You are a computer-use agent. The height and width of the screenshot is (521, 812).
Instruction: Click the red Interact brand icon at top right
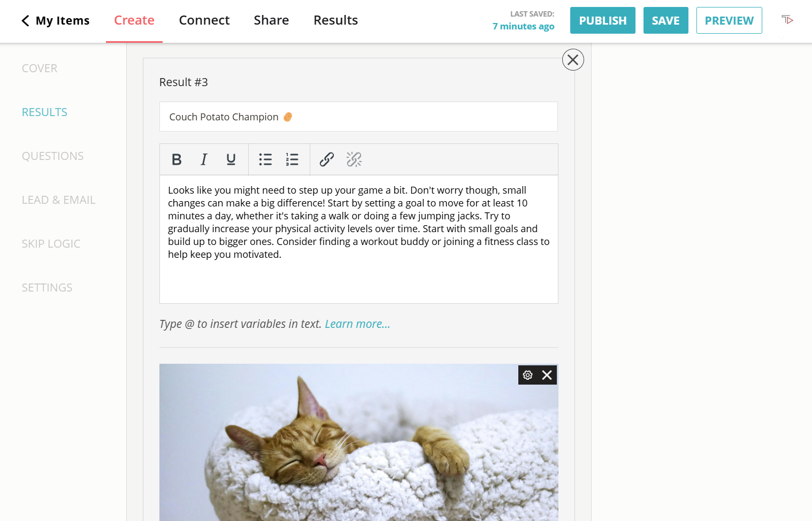tap(787, 20)
